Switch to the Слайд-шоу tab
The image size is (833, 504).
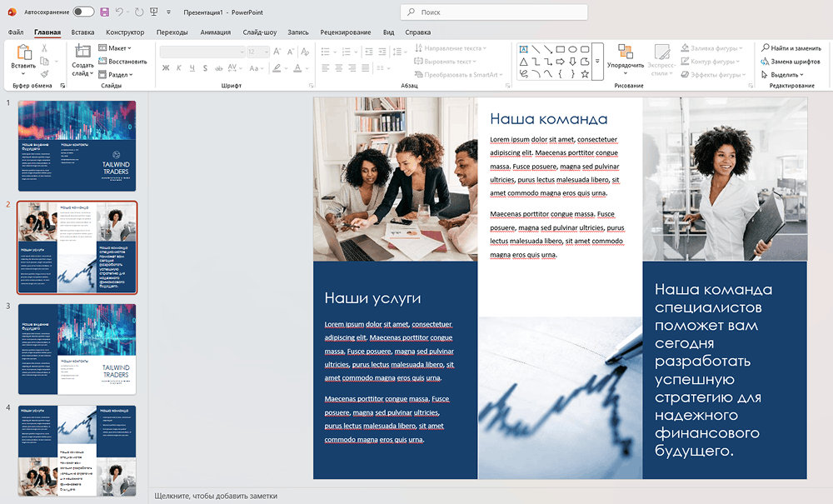point(259,32)
